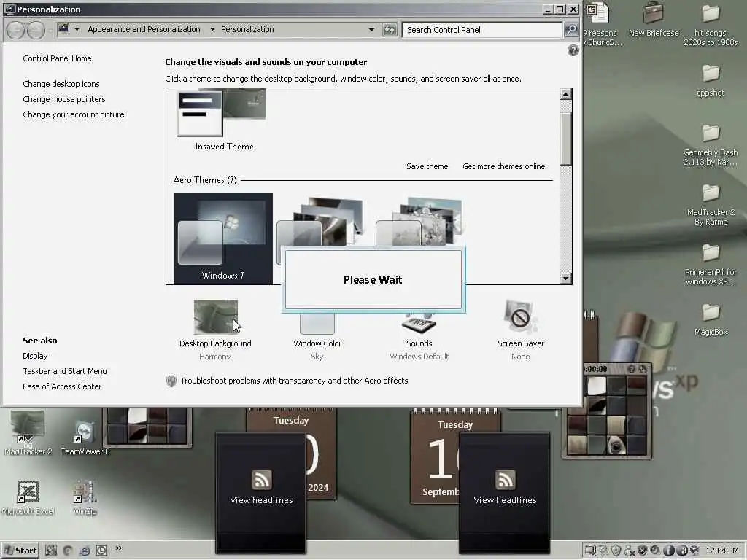
Task: Go forward with the Forward arrow button
Action: click(x=36, y=30)
